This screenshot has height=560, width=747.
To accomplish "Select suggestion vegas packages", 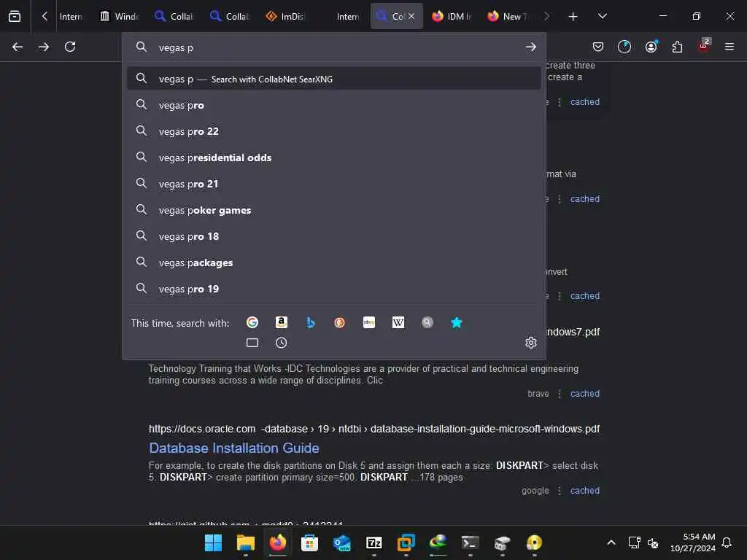I will pyautogui.click(x=333, y=262).
